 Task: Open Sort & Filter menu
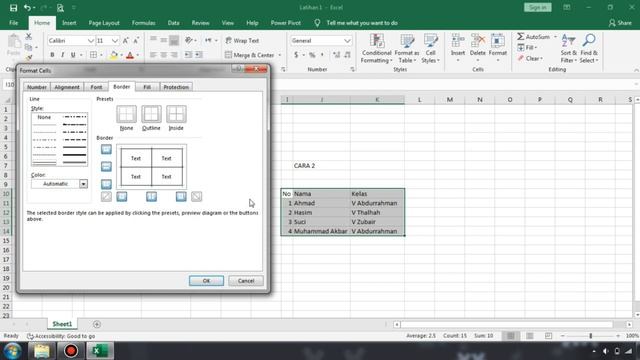point(569,49)
